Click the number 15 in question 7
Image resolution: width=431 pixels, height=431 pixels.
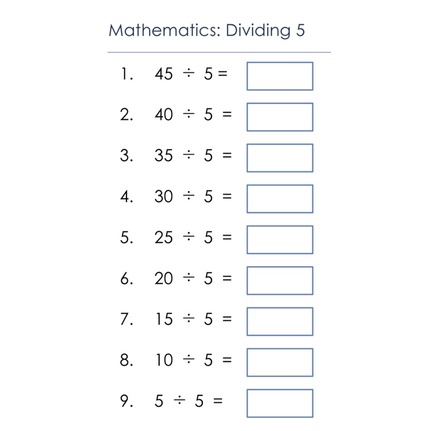[164, 319]
